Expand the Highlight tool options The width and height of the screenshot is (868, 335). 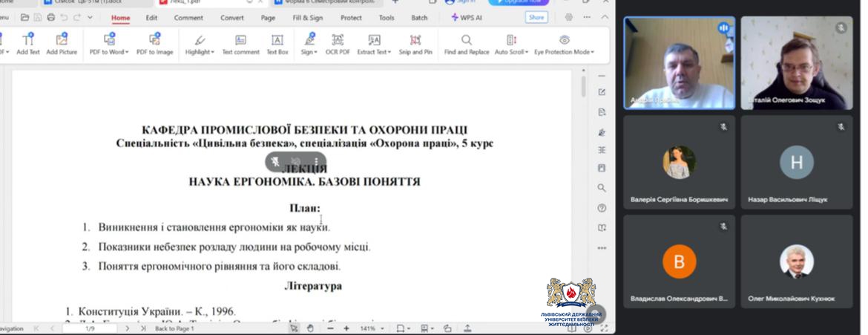213,53
